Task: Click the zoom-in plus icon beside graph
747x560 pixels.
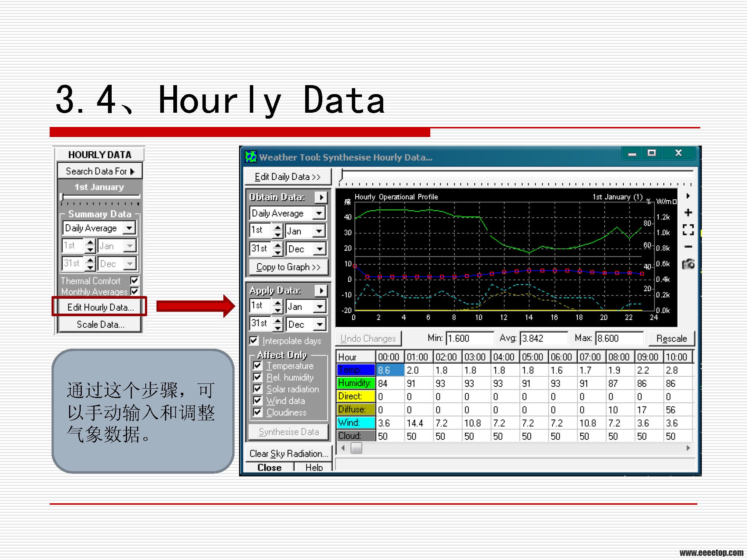Action: 688,212
